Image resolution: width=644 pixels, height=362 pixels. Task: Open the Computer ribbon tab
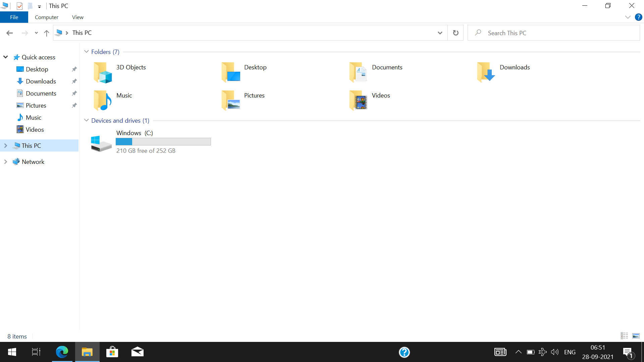[46, 17]
